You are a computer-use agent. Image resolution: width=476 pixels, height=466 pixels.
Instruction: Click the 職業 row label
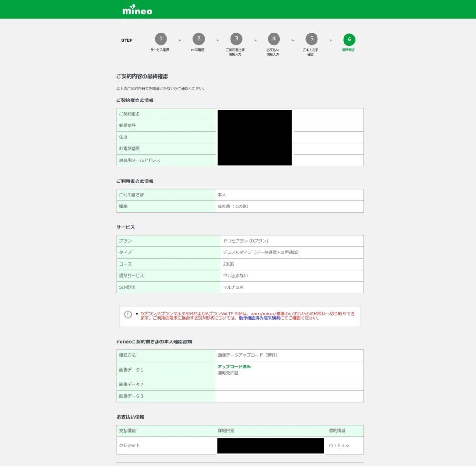coord(123,206)
